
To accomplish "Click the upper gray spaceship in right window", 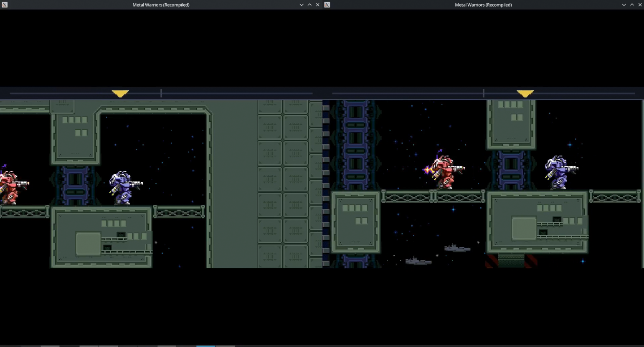I will pyautogui.click(x=457, y=248).
